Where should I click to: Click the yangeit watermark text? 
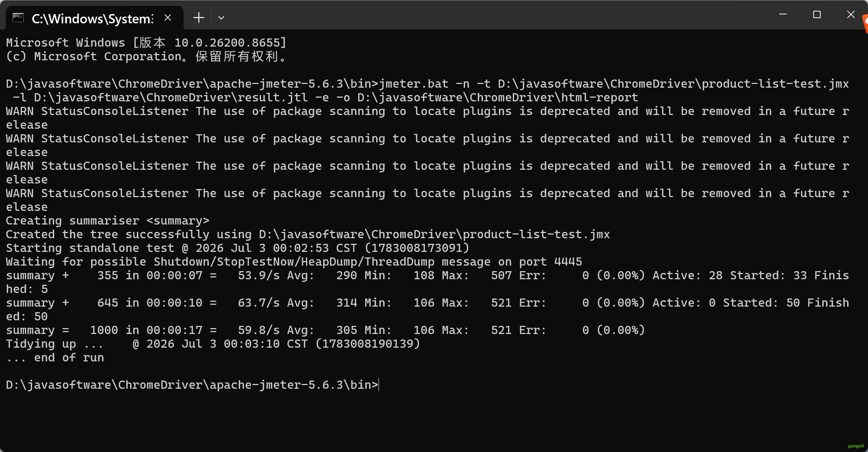pos(856,446)
